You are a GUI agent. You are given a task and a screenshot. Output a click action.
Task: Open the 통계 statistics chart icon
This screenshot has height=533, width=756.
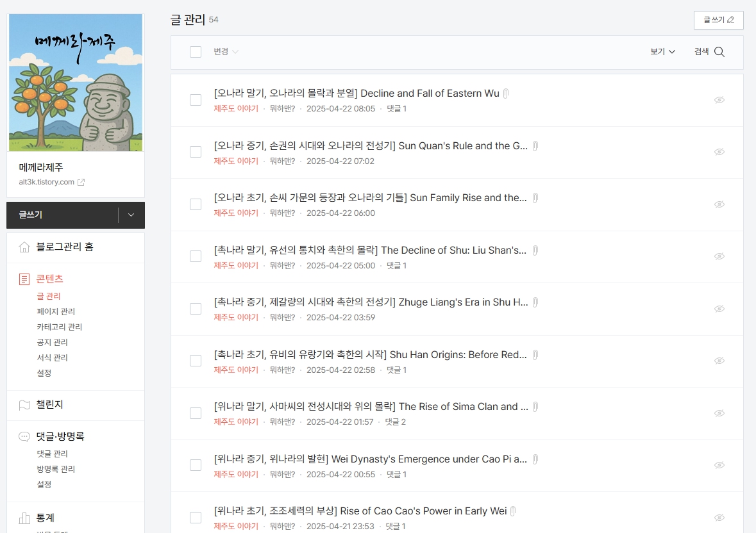click(x=24, y=517)
